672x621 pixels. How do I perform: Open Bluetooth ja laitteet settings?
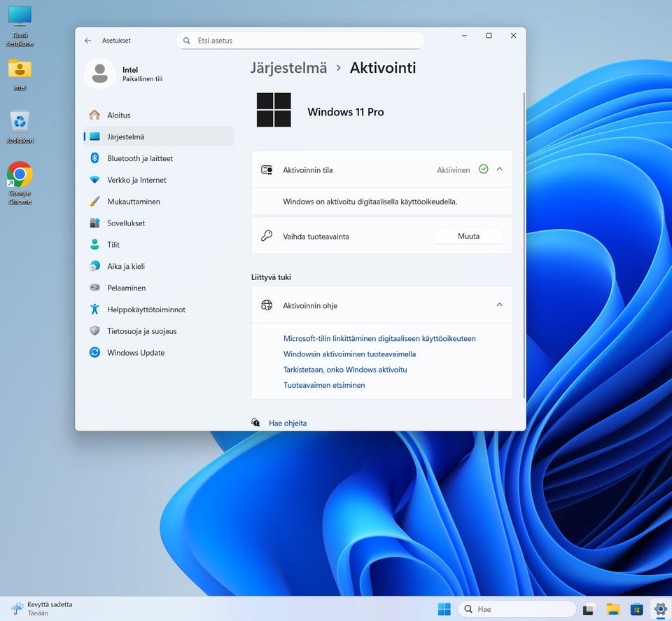pyautogui.click(x=139, y=158)
